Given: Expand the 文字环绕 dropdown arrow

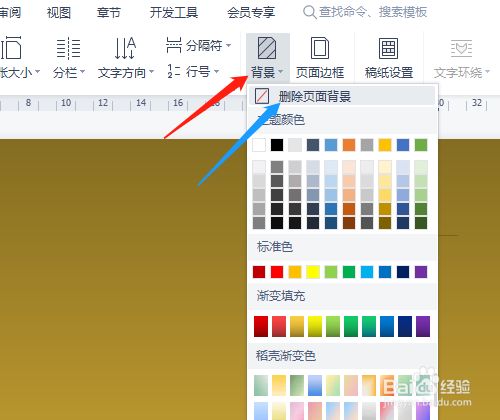Looking at the screenshot, I should click(x=487, y=71).
